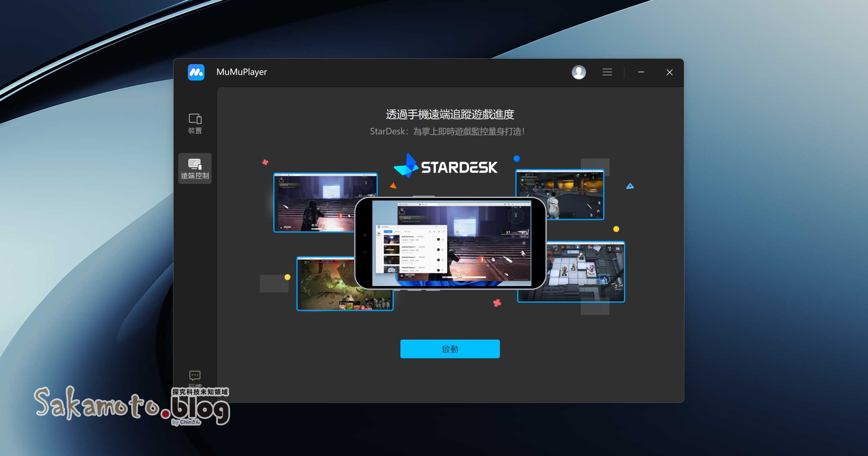Click the STARDESK logo
Viewport: 868px width, 456px height.
pyautogui.click(x=446, y=166)
